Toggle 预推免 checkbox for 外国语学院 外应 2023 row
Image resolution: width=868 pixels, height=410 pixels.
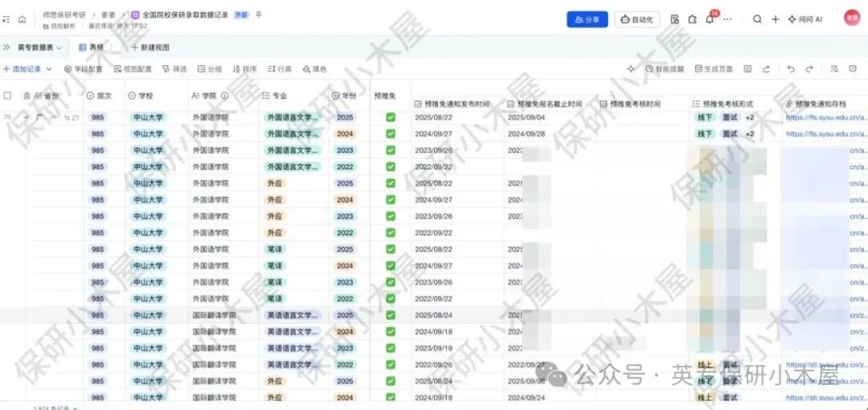click(391, 216)
